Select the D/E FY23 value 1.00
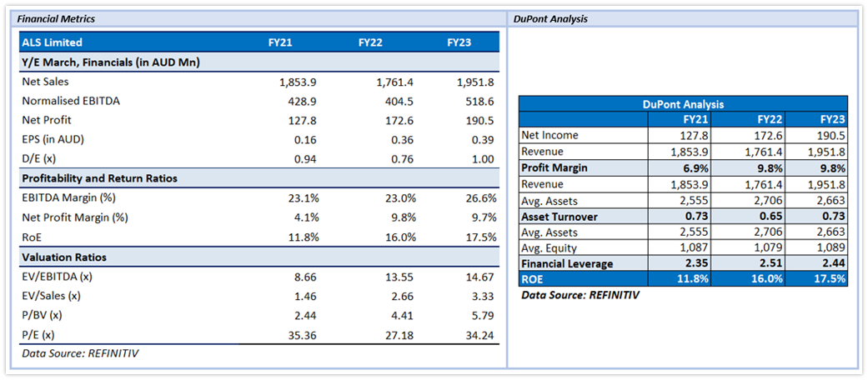The width and height of the screenshot is (868, 380). (483, 159)
